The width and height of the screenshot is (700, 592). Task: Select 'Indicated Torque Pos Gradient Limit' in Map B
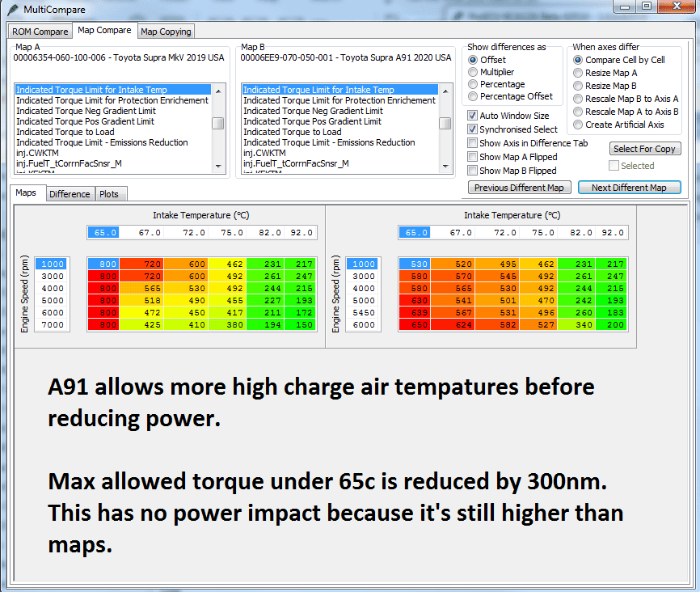[340, 121]
